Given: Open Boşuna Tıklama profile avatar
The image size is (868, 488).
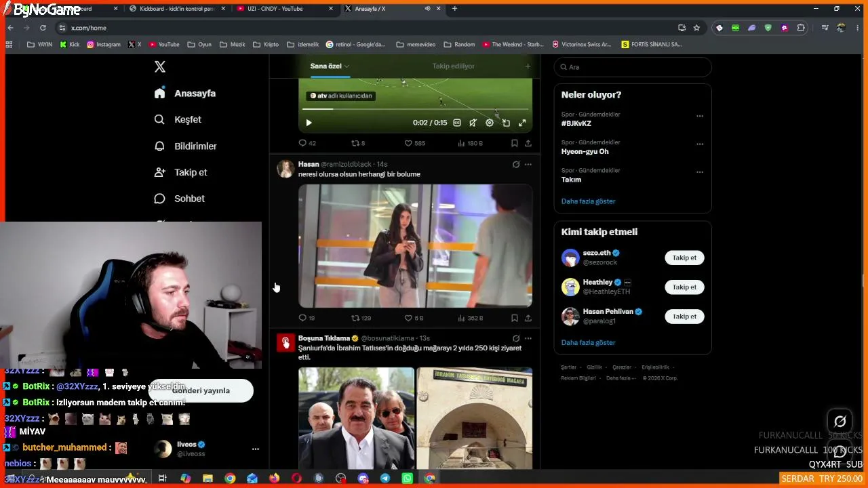Looking at the screenshot, I should [x=285, y=343].
